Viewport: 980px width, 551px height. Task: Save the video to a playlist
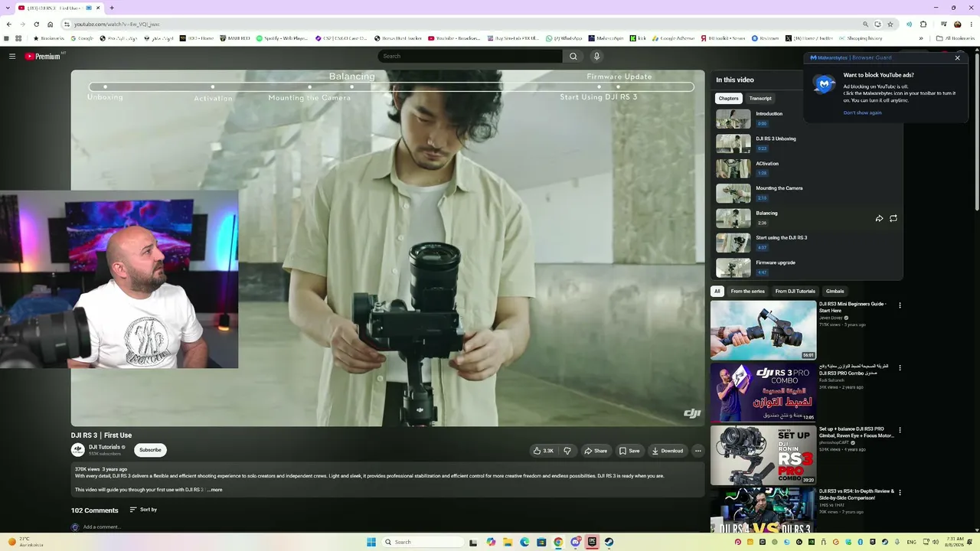(629, 451)
